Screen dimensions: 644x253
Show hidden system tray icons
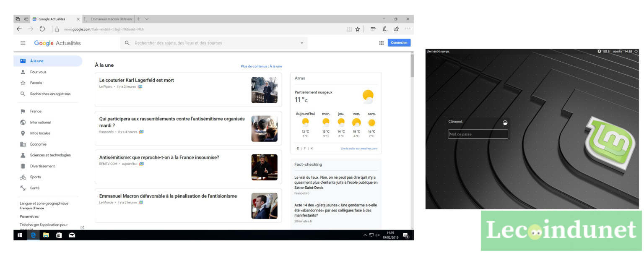pyautogui.click(x=365, y=235)
